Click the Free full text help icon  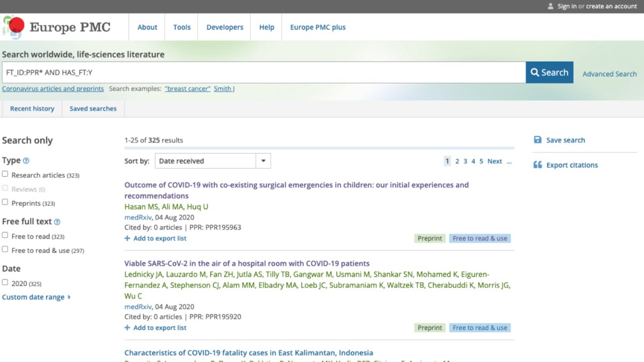coord(57,221)
